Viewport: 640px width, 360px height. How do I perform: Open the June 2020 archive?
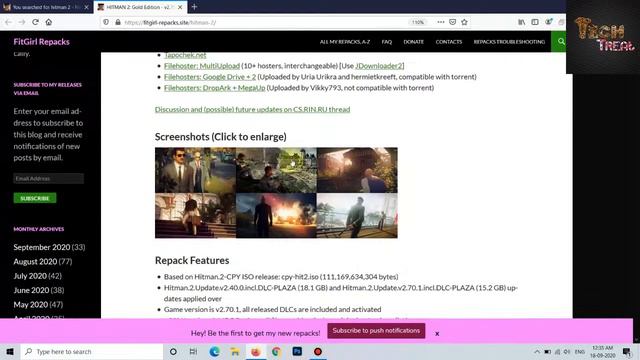(31, 290)
